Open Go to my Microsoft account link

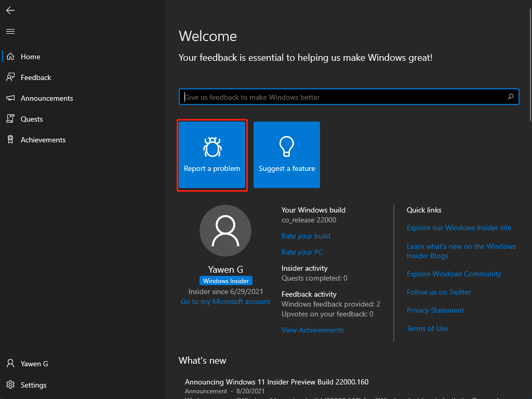coord(225,301)
